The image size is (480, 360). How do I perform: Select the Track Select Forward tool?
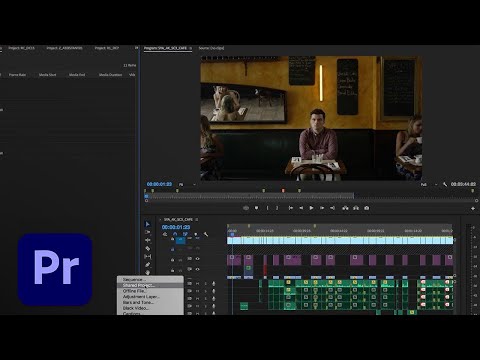click(x=148, y=232)
